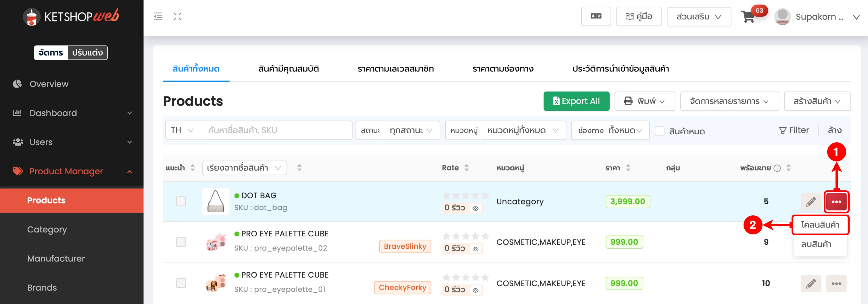Choose โคลนสินค้า from the context menu
Image resolution: width=868 pixels, height=304 pixels.
pyautogui.click(x=820, y=225)
